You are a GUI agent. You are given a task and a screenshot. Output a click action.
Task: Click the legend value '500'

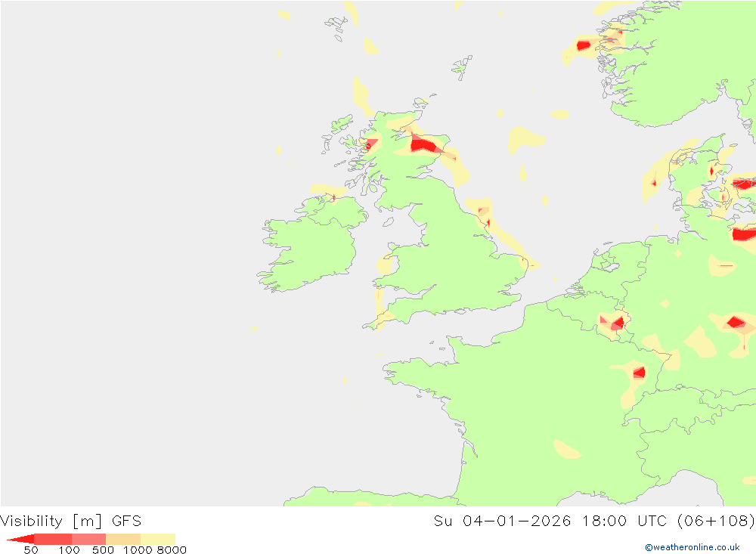(x=103, y=550)
